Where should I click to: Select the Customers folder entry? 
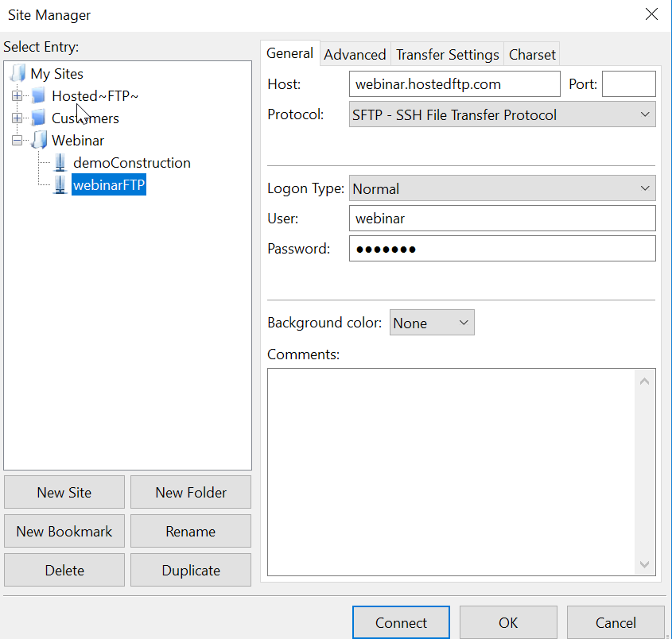pos(85,118)
